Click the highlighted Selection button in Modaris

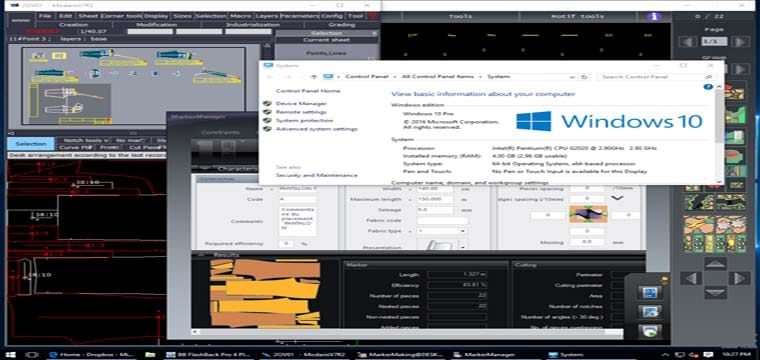(x=31, y=144)
